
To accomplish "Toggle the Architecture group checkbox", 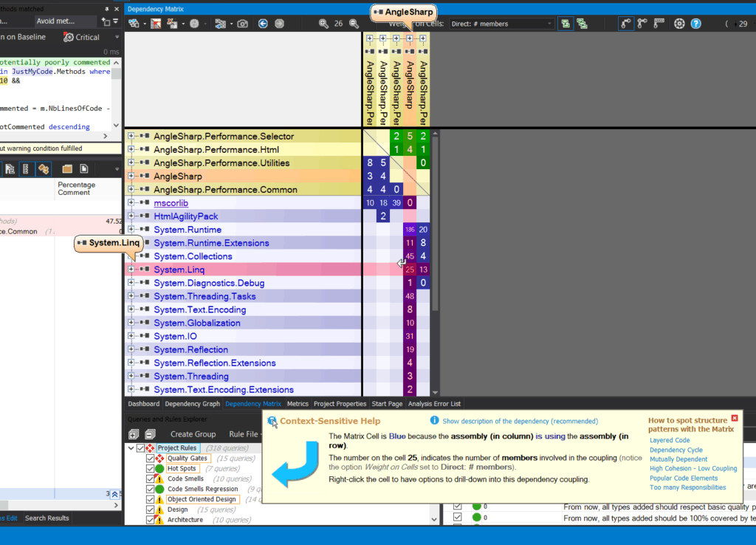I will 150,520.
